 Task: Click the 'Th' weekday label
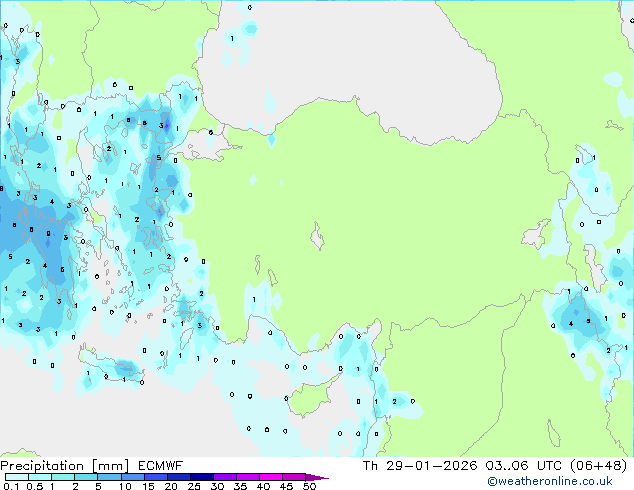[x=370, y=466]
